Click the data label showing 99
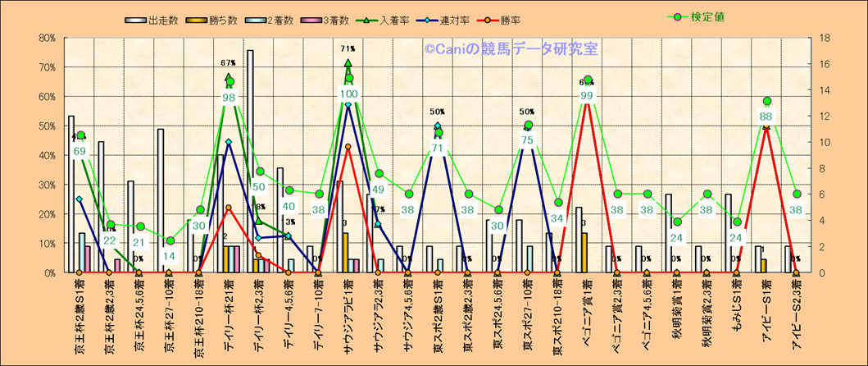Image resolution: width=868 pixels, height=366 pixels. coord(586,95)
